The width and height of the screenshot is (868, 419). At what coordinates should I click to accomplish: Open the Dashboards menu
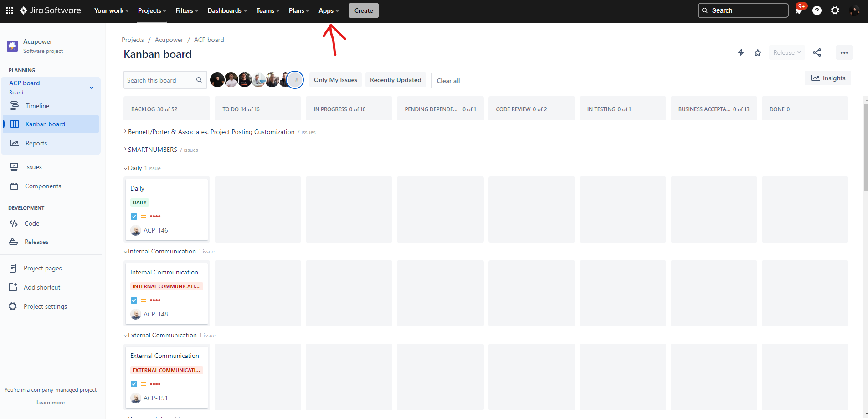(x=227, y=10)
